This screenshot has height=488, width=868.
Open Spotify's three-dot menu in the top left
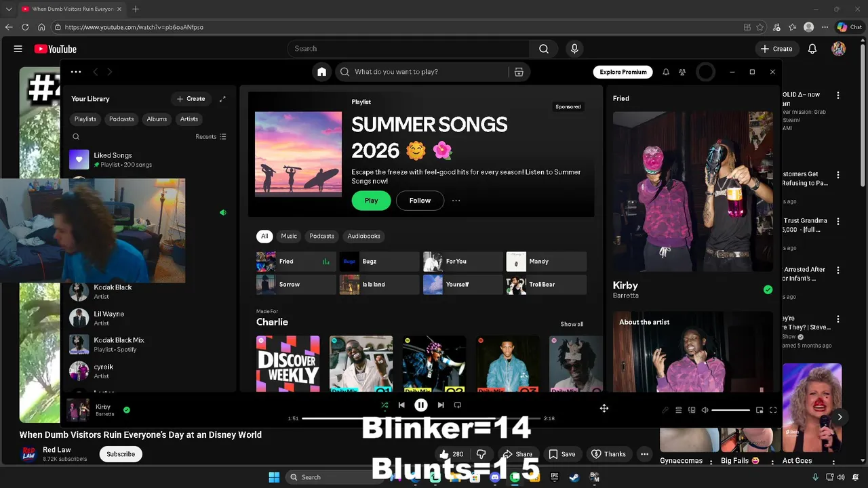pos(76,72)
